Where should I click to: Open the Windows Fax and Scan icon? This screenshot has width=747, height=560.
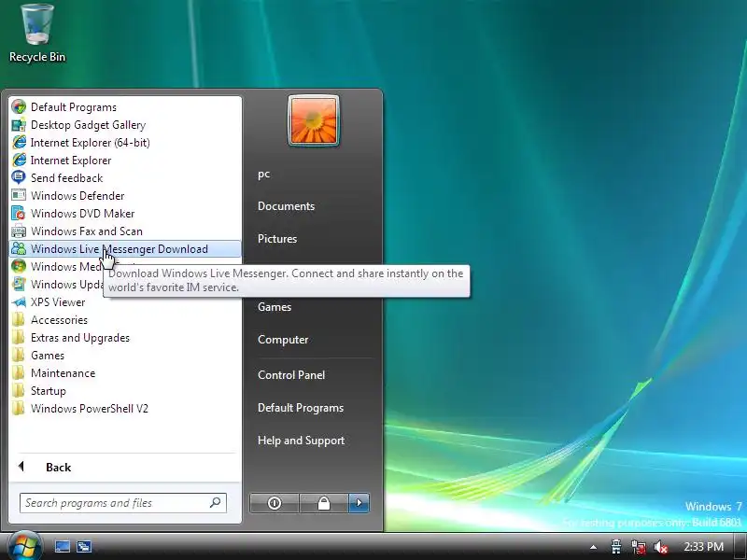[x=19, y=231]
